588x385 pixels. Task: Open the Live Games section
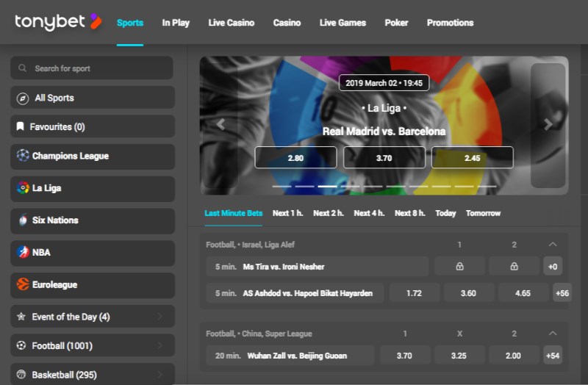click(343, 23)
